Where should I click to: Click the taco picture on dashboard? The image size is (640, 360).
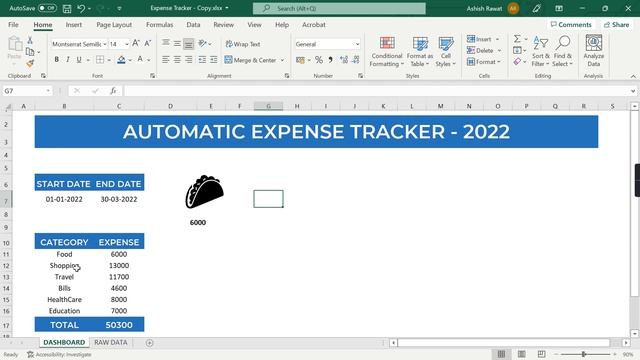pyautogui.click(x=204, y=191)
